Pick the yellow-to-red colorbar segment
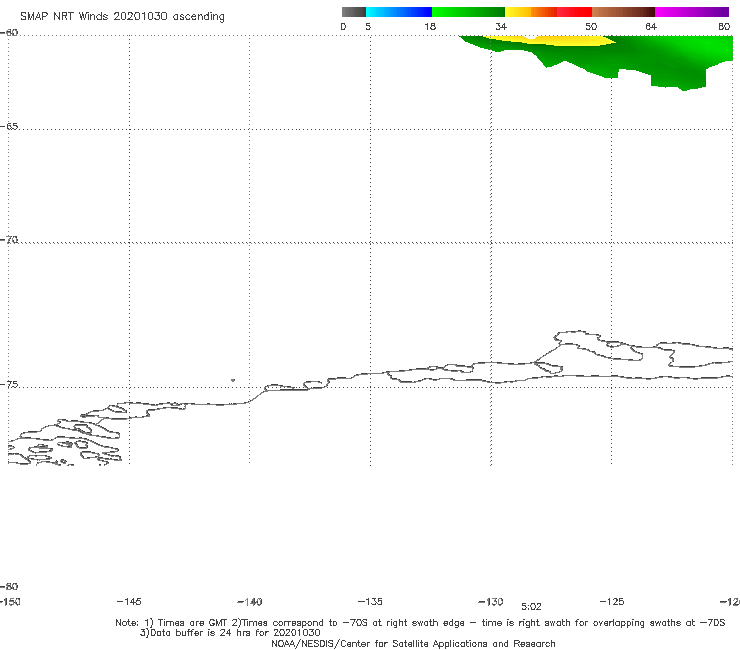The width and height of the screenshot is (740, 650). tap(548, 12)
